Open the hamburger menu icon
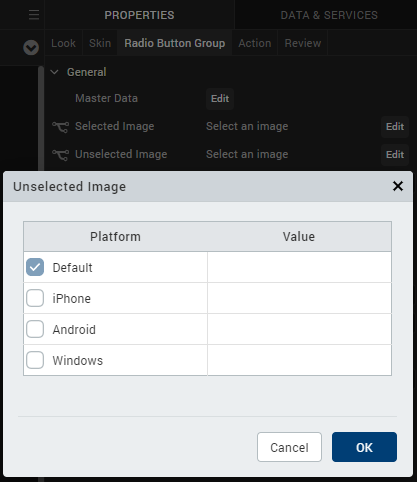Viewport: 417px width, 482px height. point(34,15)
